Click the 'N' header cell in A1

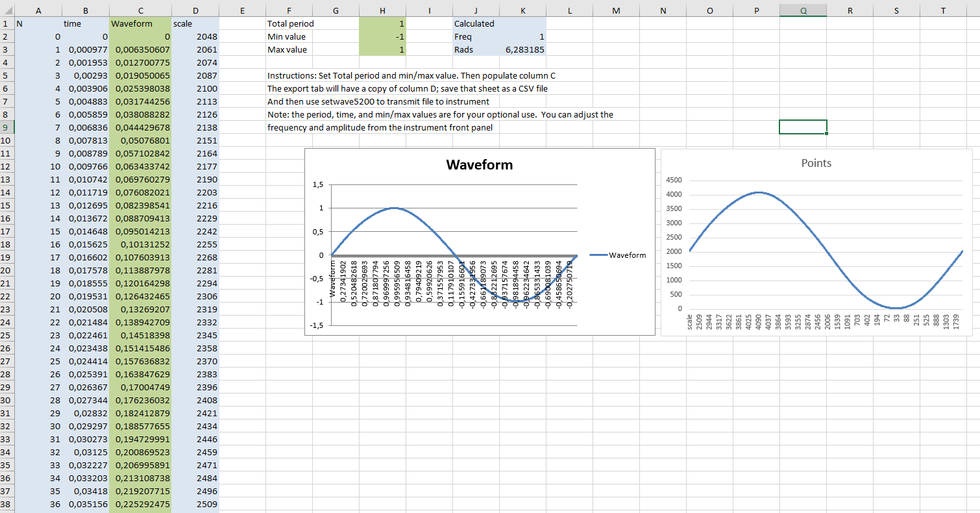click(x=38, y=23)
